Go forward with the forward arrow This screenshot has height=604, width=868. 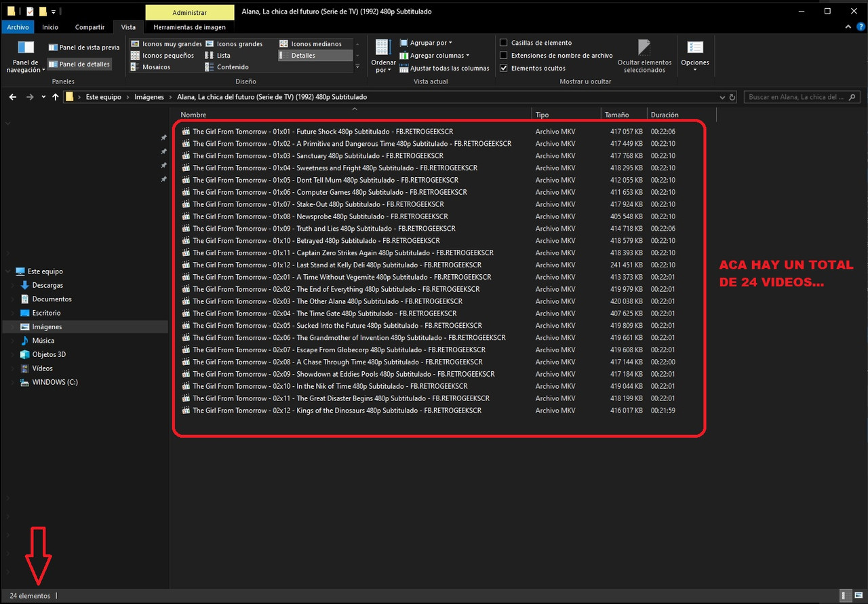29,97
